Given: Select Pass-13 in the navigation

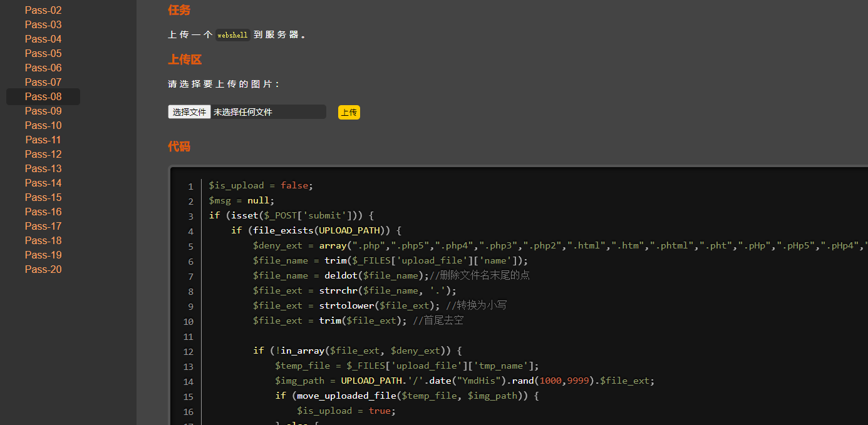Looking at the screenshot, I should [x=43, y=168].
